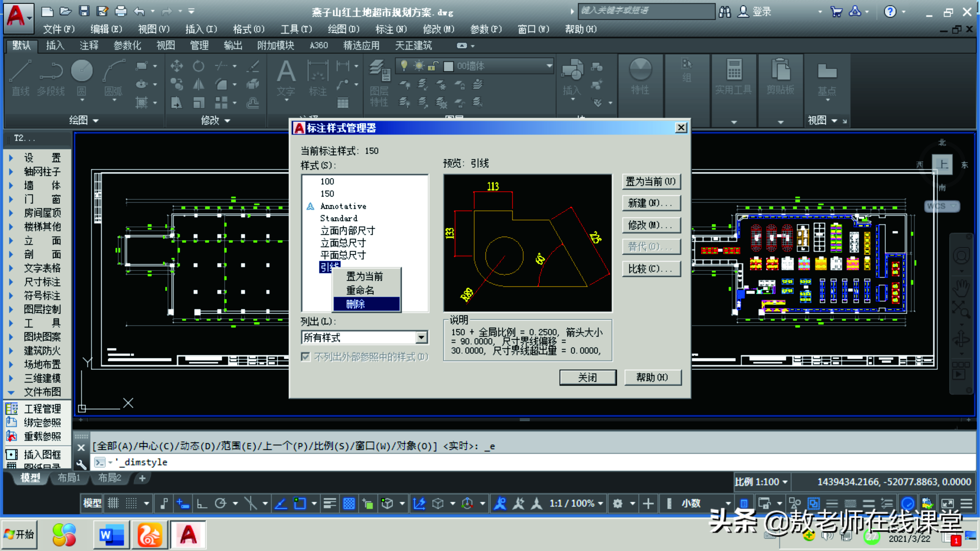Click the search binoculars icon
The image size is (980, 551).
[x=725, y=11]
